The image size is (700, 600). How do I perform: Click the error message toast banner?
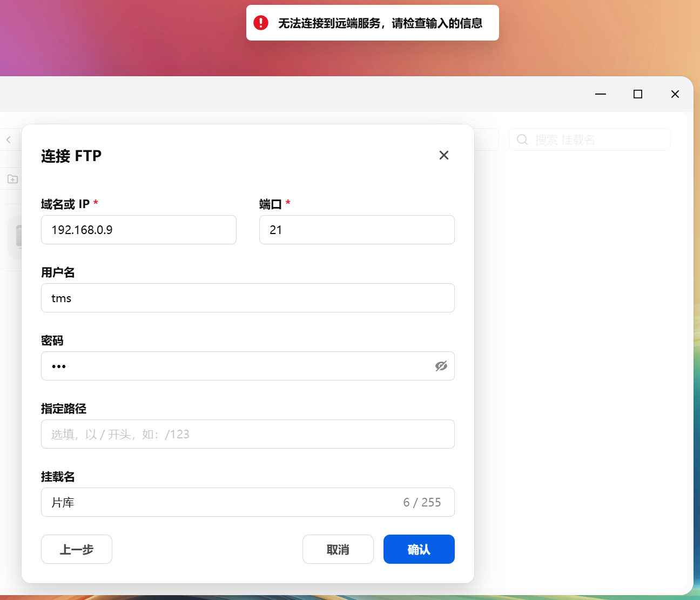coord(372,23)
